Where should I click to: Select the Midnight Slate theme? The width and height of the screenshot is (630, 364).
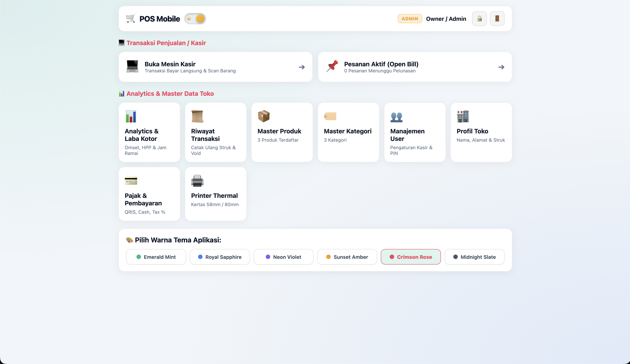[475, 257]
